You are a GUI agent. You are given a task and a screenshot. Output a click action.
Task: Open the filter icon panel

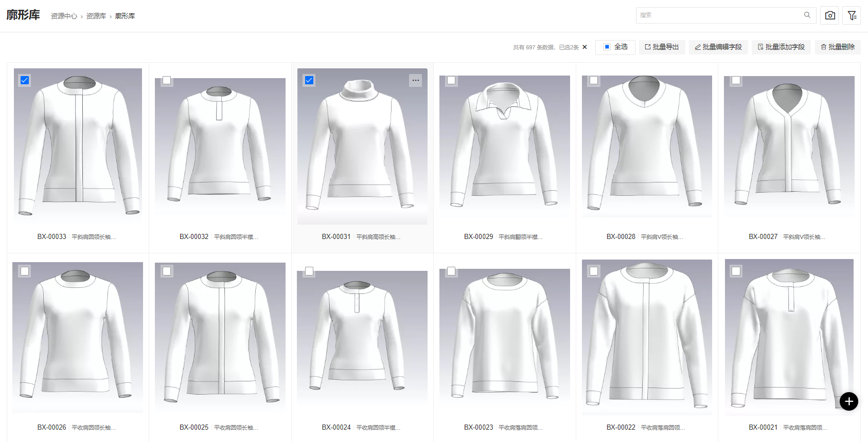pos(852,15)
